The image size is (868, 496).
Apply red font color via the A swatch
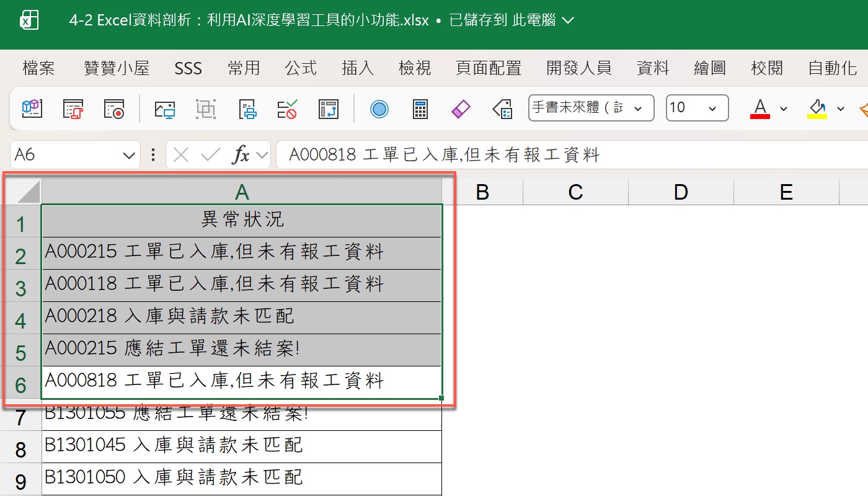pos(759,108)
